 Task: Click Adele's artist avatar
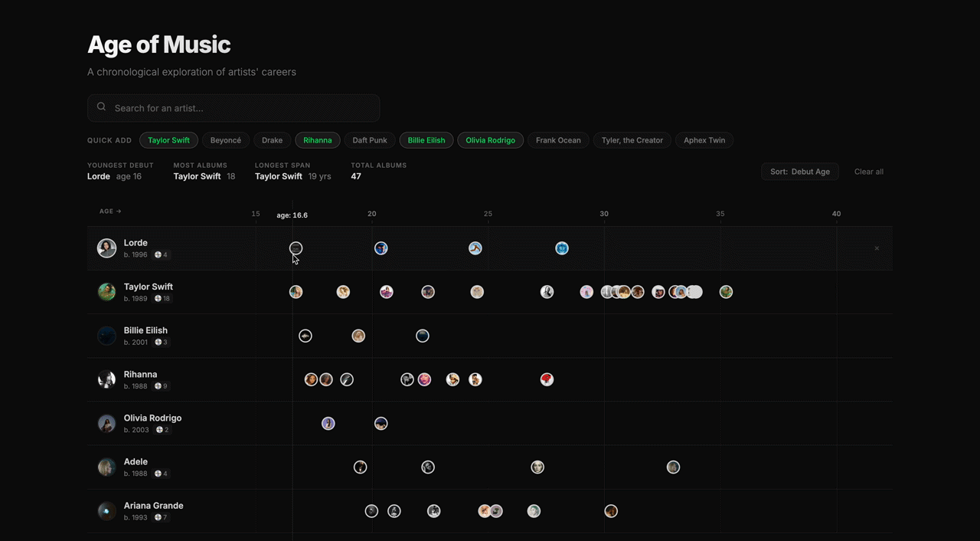106,467
